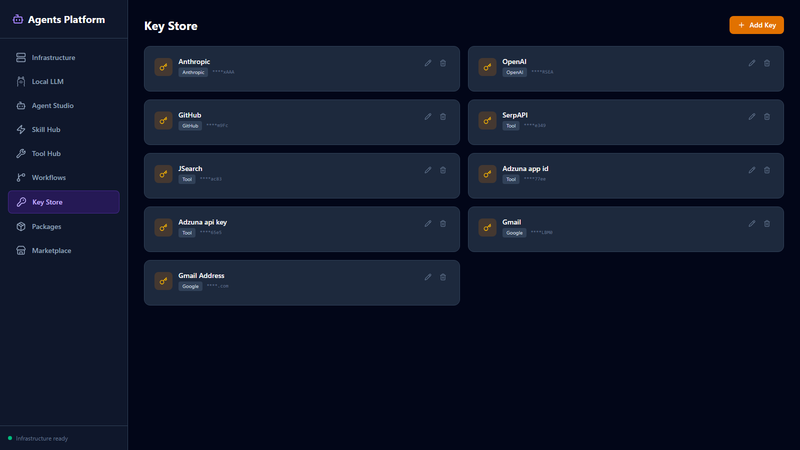
Task: Click the edit pencil for Anthropic key
Action: coord(428,63)
